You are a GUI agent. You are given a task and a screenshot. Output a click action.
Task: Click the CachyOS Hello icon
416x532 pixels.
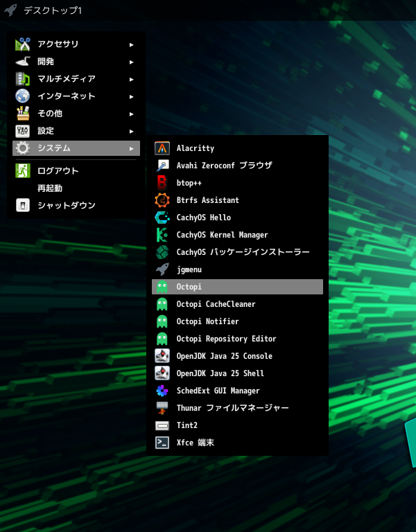point(162,218)
